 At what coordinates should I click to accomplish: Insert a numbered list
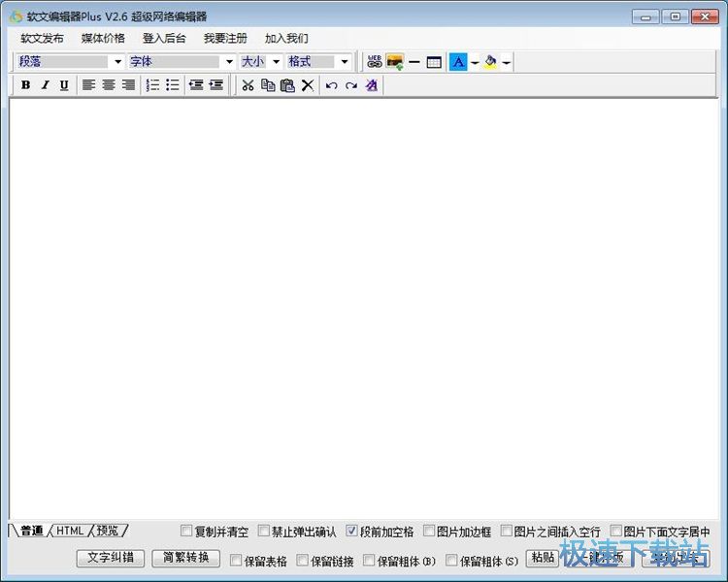pos(152,85)
